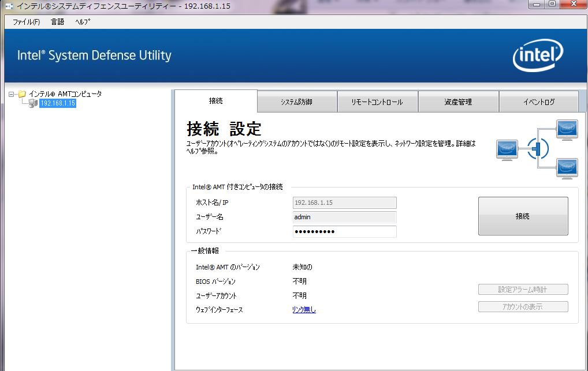Click the ウェブインターフェース label

(219, 310)
